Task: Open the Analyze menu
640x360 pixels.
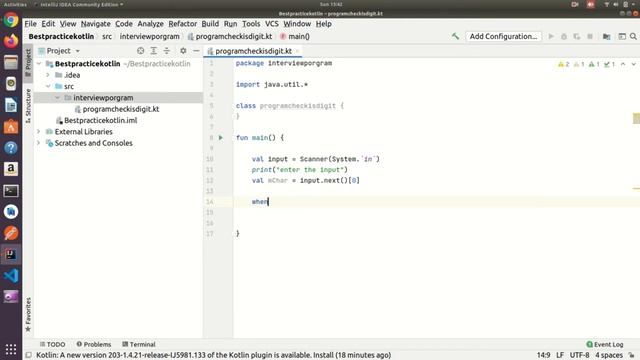Action: (x=150, y=24)
